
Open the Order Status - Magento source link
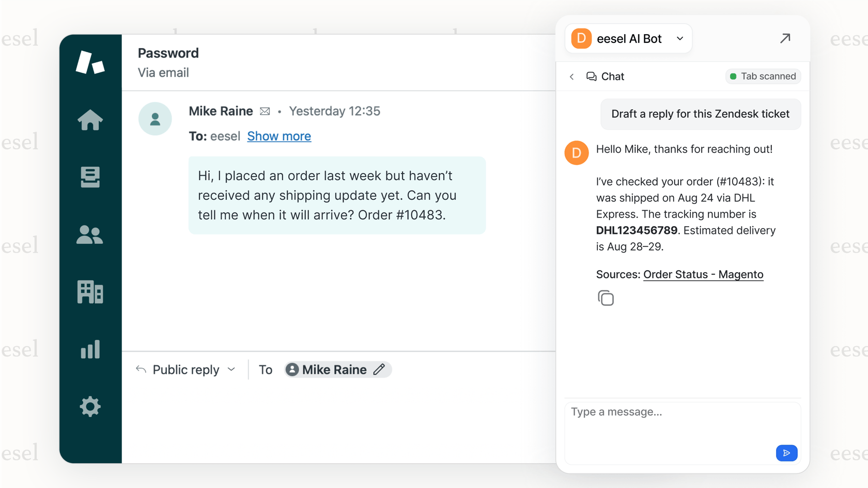pyautogui.click(x=703, y=274)
